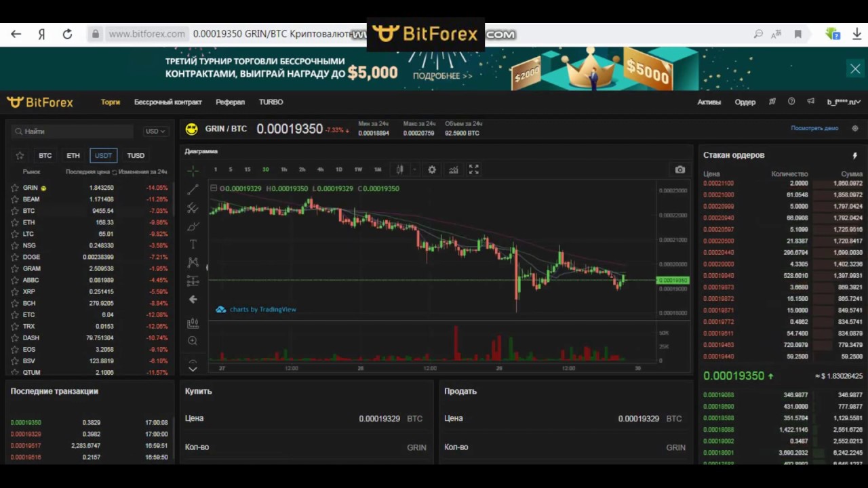Open the Активы link
The image size is (868, 488).
pyautogui.click(x=709, y=102)
